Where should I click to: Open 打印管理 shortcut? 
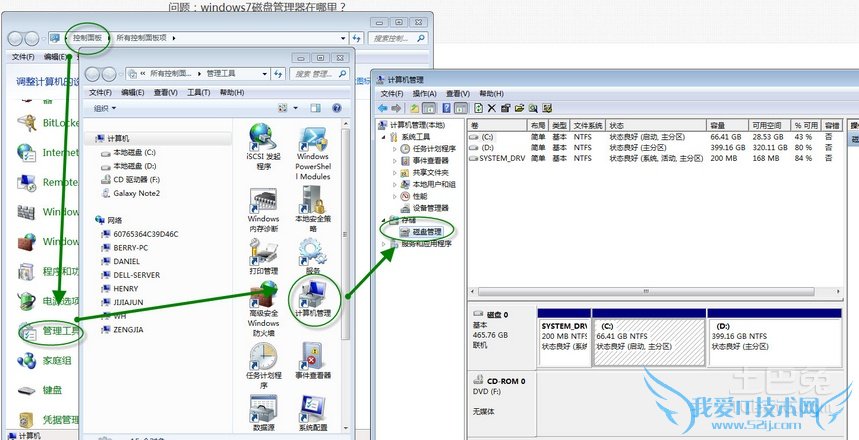click(x=263, y=256)
